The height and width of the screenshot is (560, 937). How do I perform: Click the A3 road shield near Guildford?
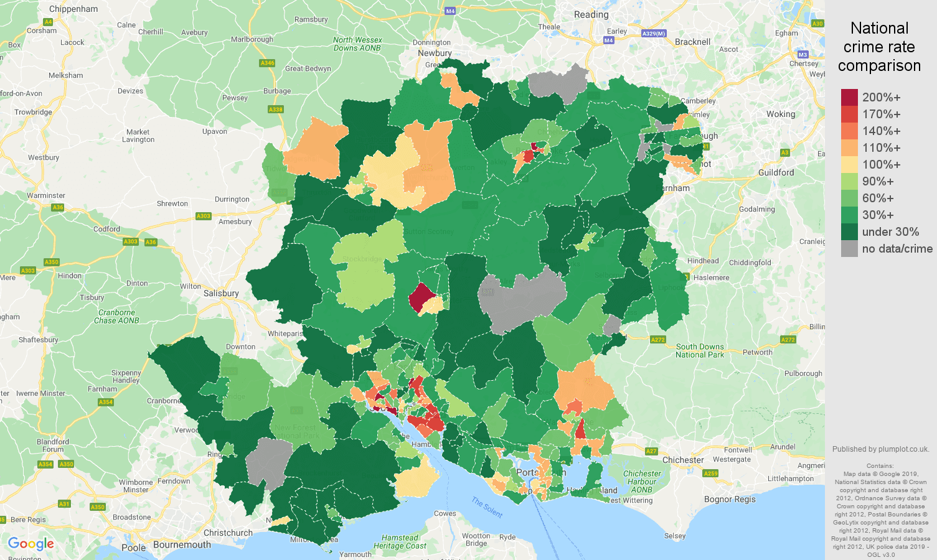784,152
